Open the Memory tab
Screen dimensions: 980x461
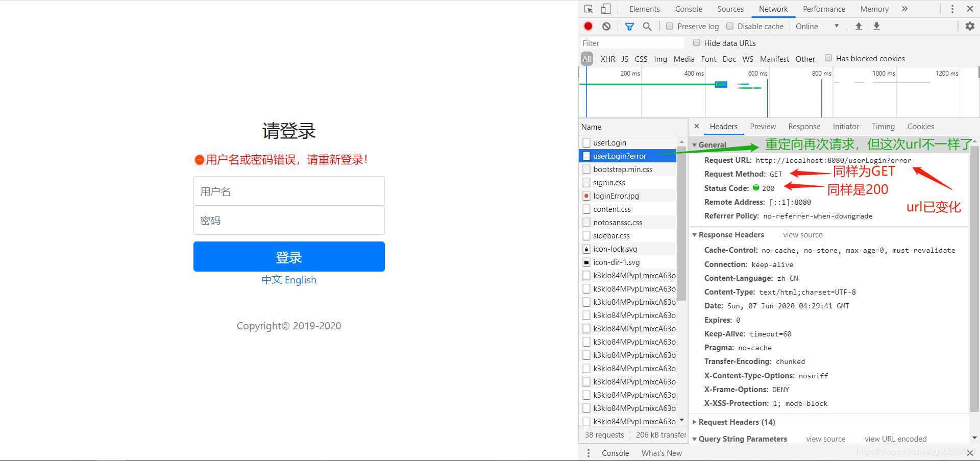pos(874,9)
